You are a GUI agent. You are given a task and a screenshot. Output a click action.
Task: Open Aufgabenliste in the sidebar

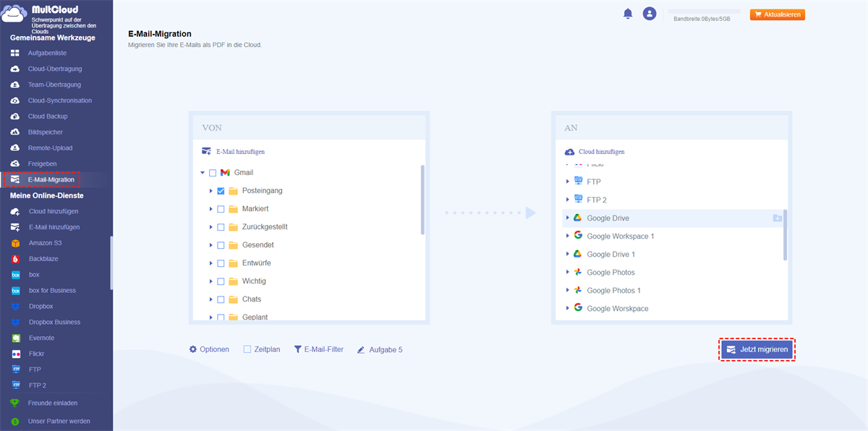coord(48,53)
